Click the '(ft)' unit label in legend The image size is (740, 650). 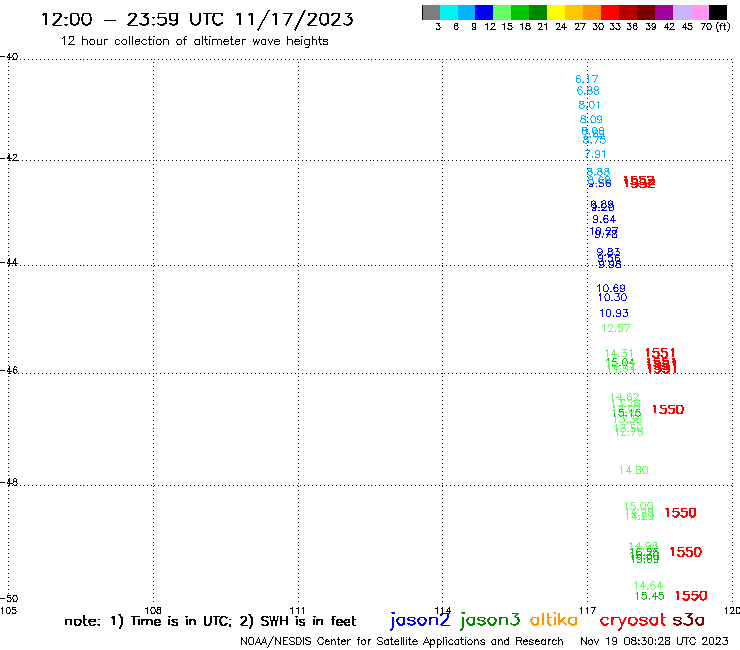point(723,27)
